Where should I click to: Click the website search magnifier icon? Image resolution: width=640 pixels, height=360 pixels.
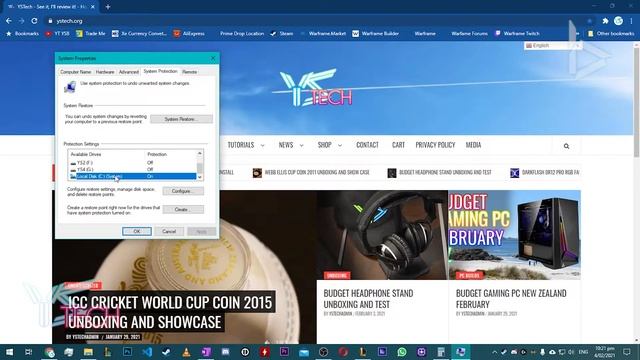[566, 146]
